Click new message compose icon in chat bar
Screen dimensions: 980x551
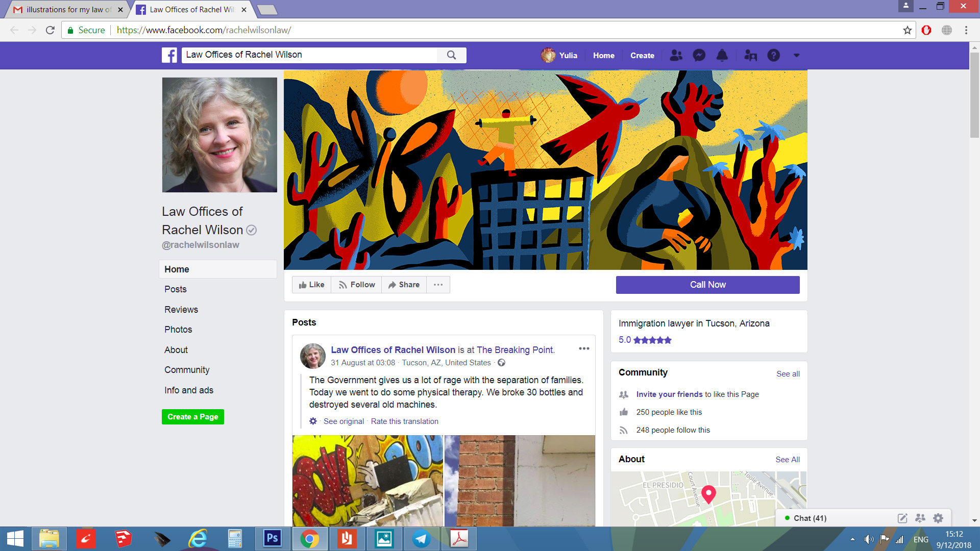(902, 518)
